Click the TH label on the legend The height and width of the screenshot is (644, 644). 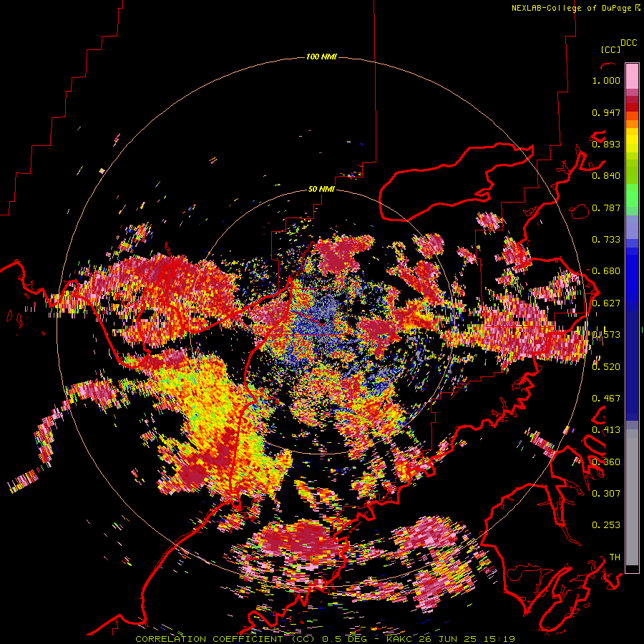point(615,557)
